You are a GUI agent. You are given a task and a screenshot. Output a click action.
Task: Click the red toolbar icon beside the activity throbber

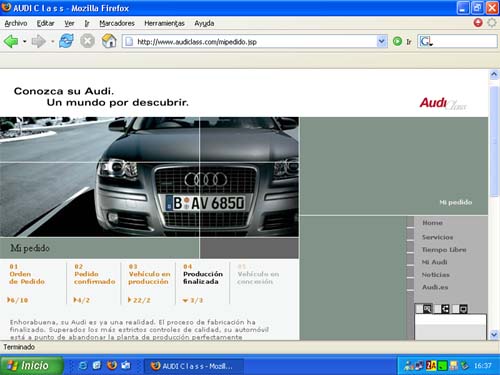478,23
